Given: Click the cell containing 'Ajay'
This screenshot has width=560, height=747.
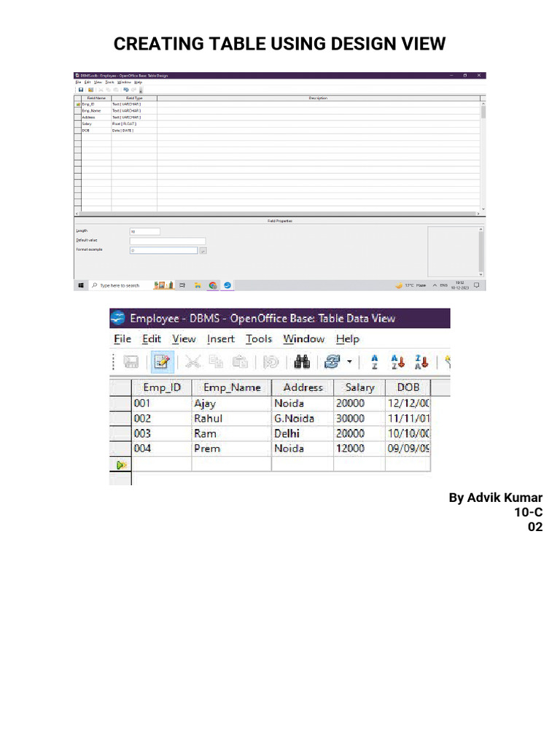Looking at the screenshot, I should [x=231, y=403].
